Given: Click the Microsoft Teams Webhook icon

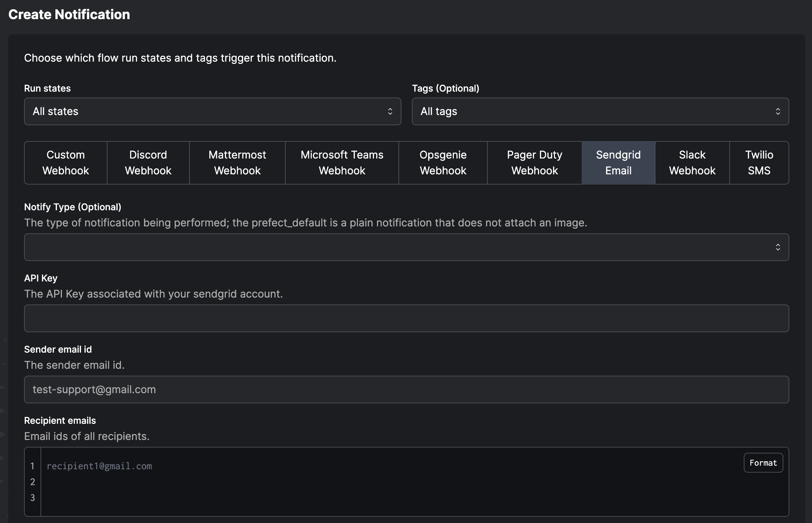Looking at the screenshot, I should point(342,162).
